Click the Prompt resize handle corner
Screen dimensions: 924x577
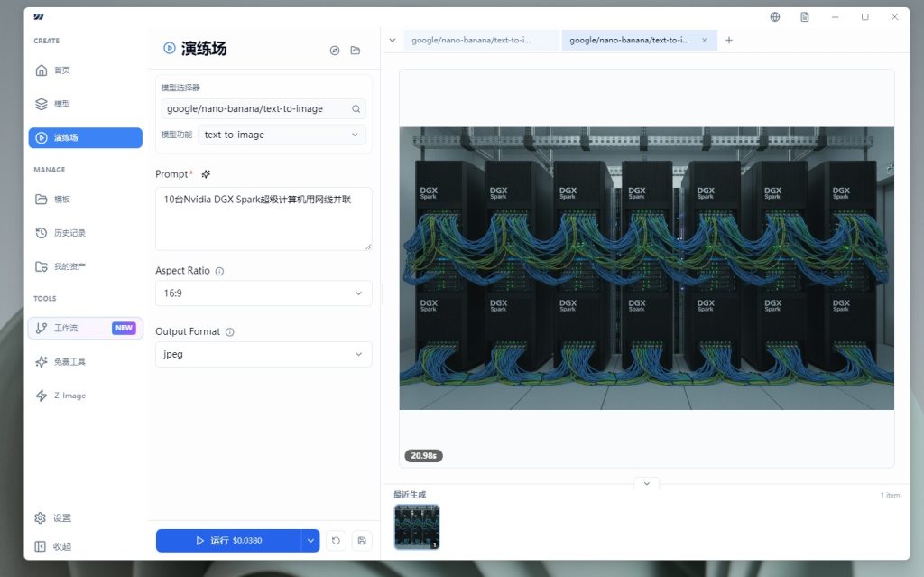368,247
